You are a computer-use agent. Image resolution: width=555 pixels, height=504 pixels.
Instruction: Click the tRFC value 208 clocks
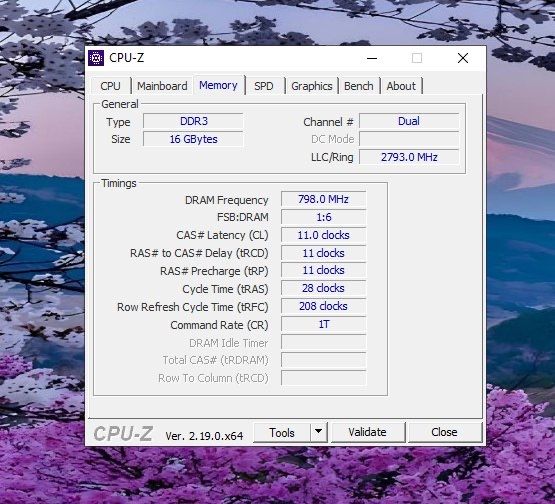324,307
